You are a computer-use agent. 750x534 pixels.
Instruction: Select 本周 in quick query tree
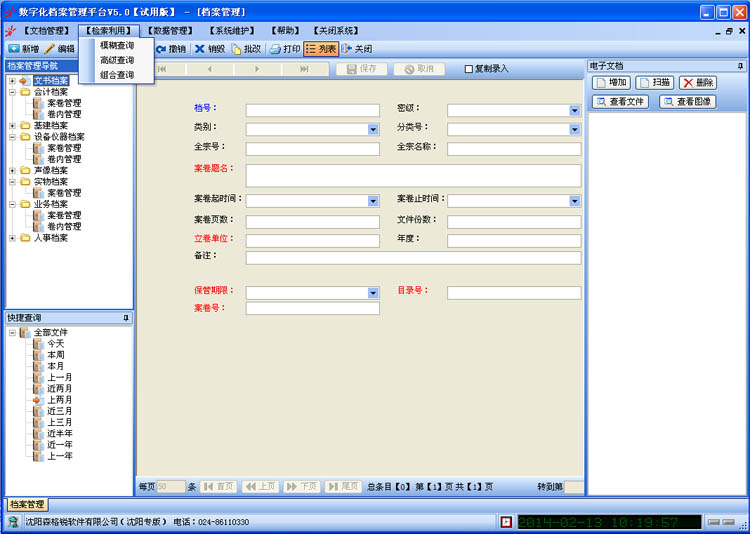tap(55, 355)
